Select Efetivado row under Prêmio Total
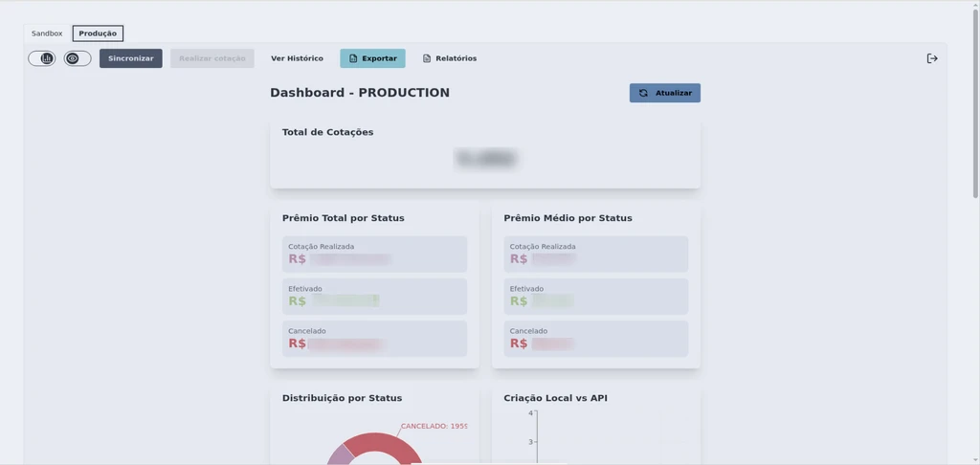 pyautogui.click(x=374, y=297)
